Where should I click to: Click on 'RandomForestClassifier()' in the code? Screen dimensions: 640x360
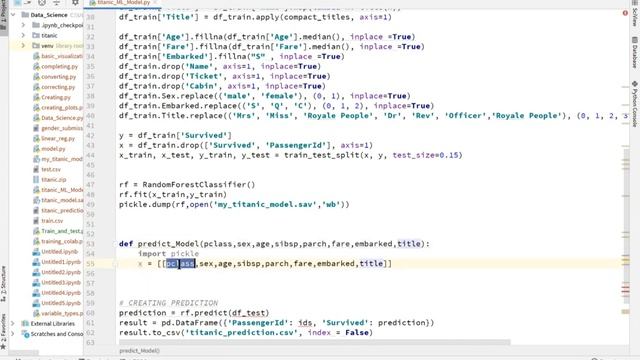pyautogui.click(x=199, y=184)
